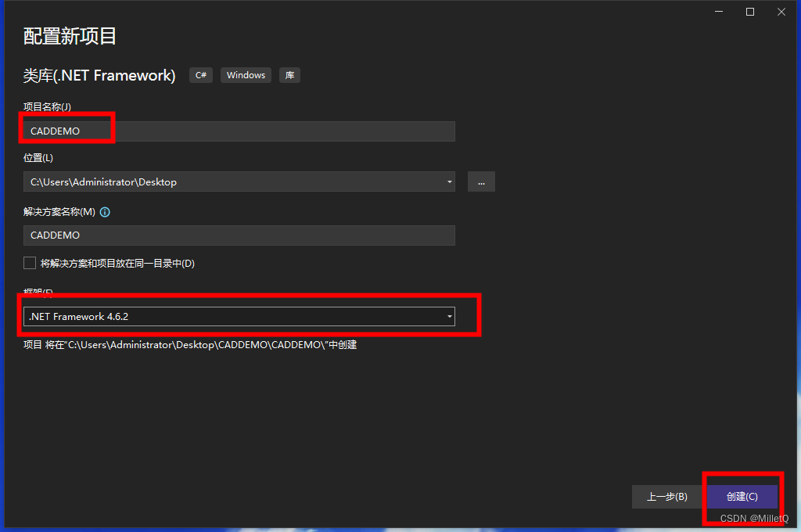Click the 创建(C) create button

click(742, 496)
